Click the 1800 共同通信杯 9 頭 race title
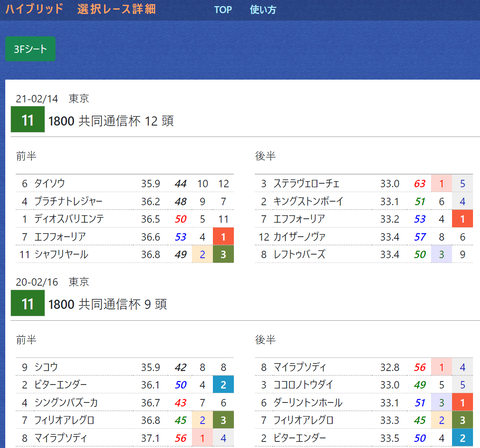480x448 pixels. (x=108, y=304)
